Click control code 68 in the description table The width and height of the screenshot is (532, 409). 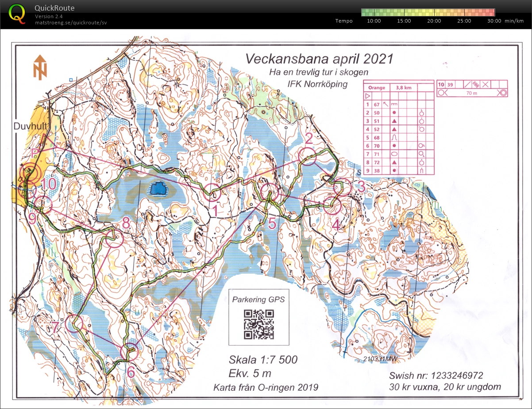click(x=377, y=137)
